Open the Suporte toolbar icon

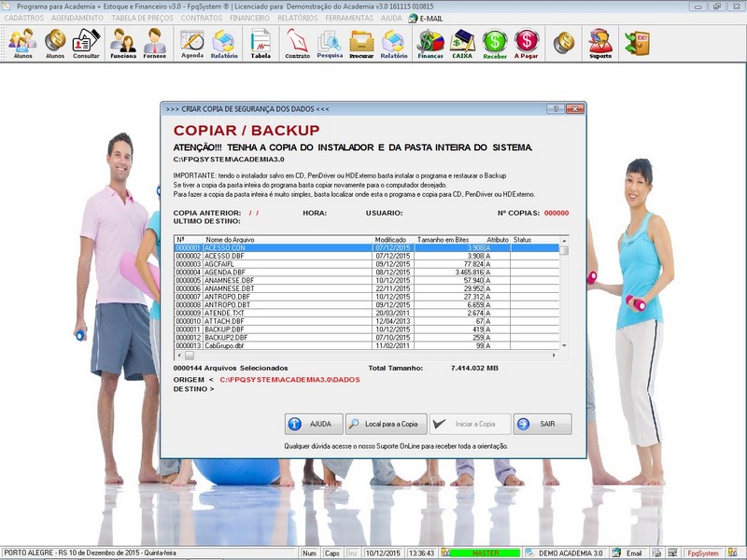tap(600, 43)
